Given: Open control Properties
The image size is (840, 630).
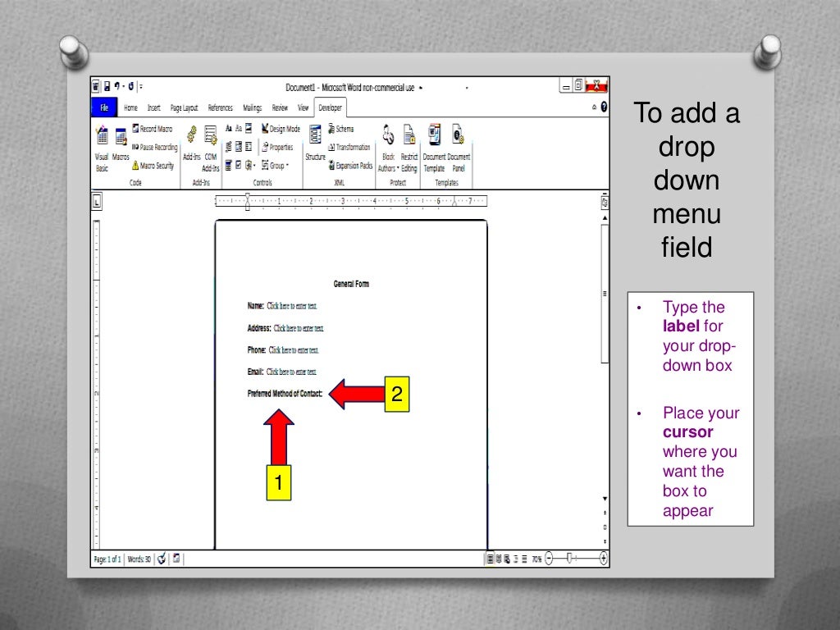Looking at the screenshot, I should point(277,147).
